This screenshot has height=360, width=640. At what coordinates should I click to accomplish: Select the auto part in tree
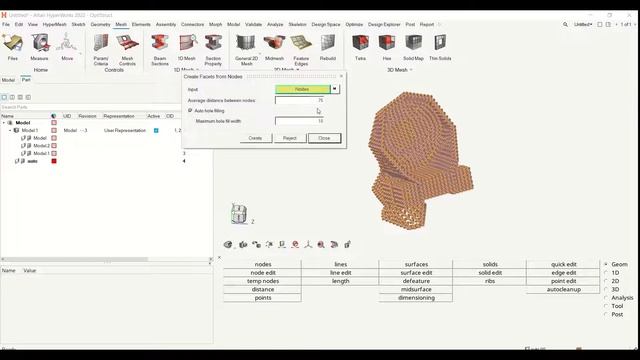tap(33, 161)
